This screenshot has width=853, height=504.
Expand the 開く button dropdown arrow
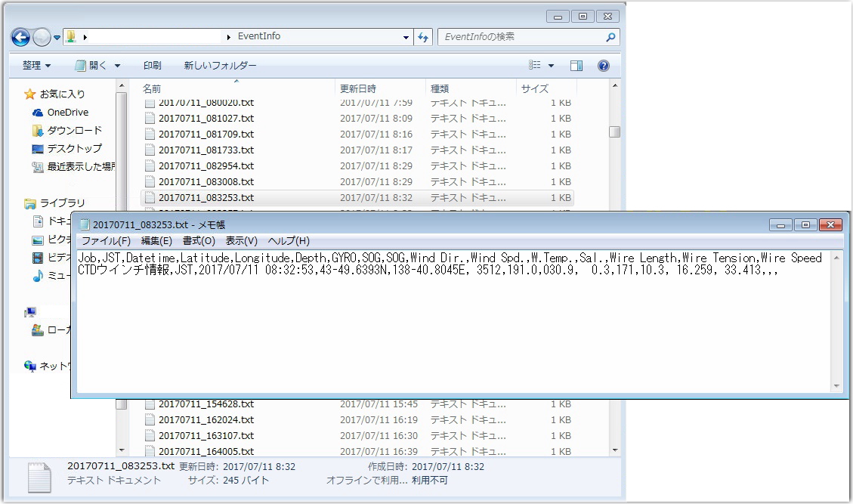(x=117, y=66)
